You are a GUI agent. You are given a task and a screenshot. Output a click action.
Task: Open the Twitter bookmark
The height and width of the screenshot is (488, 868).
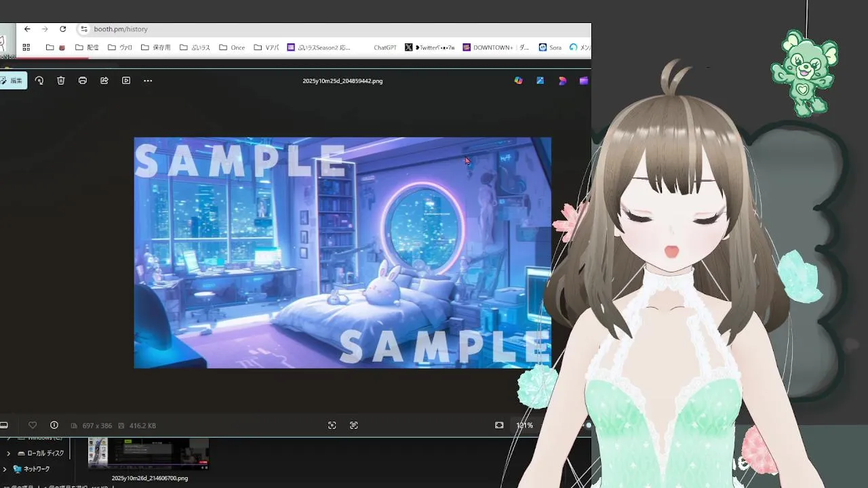tap(430, 47)
